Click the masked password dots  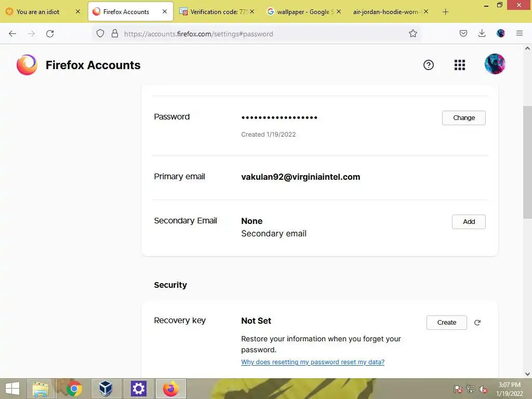coord(279,118)
